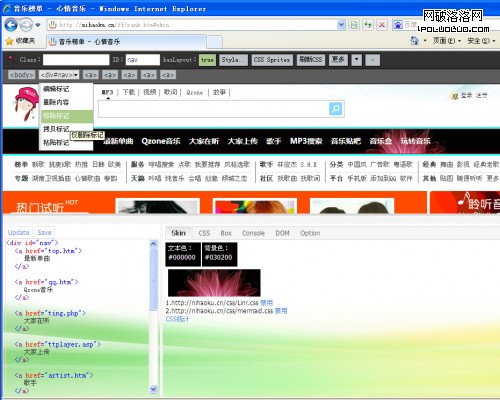This screenshot has height=400, width=500.
Task: Click the Update button in code panel
Action: pyautogui.click(x=19, y=232)
